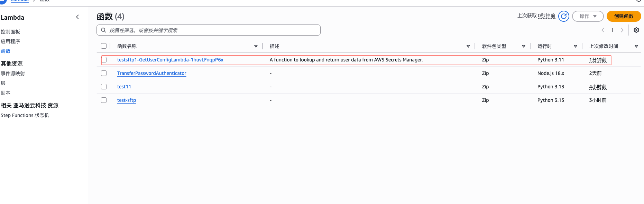Click the 1分钟前 modified time cell
The width and height of the screenshot is (644, 204).
(598, 60)
